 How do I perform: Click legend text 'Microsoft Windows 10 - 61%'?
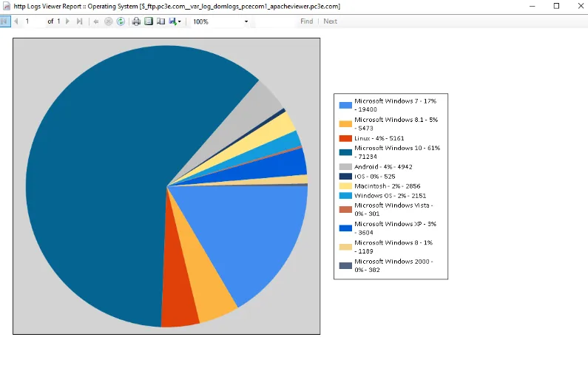tap(397, 148)
